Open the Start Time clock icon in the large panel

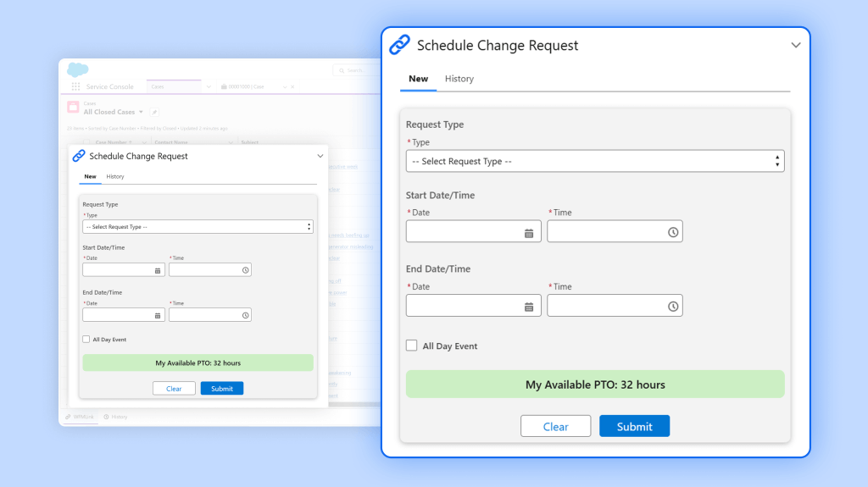click(673, 232)
